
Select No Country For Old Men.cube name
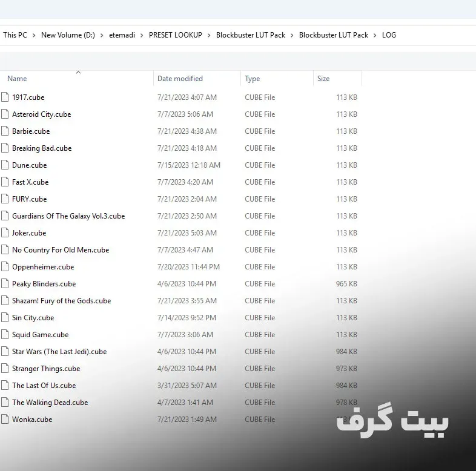pyautogui.click(x=61, y=250)
